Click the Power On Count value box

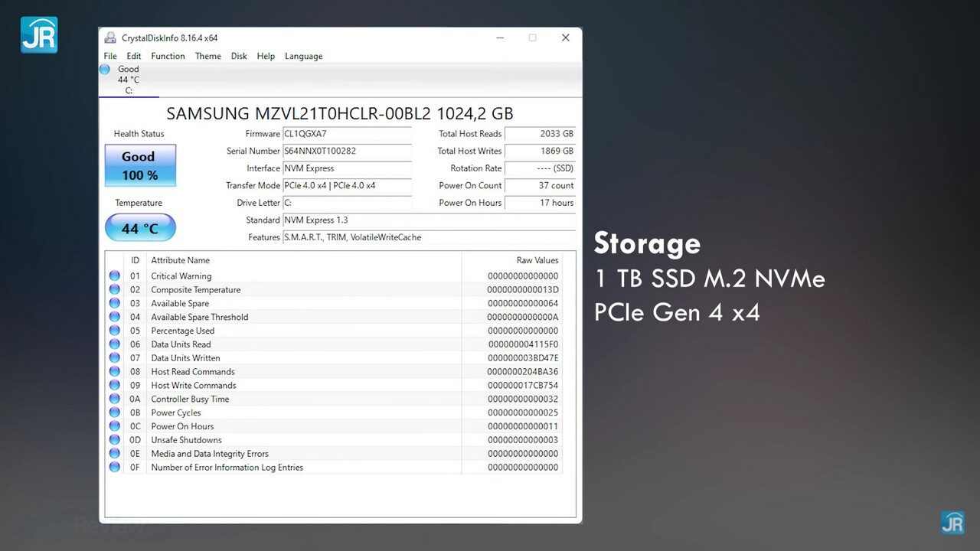(x=541, y=185)
